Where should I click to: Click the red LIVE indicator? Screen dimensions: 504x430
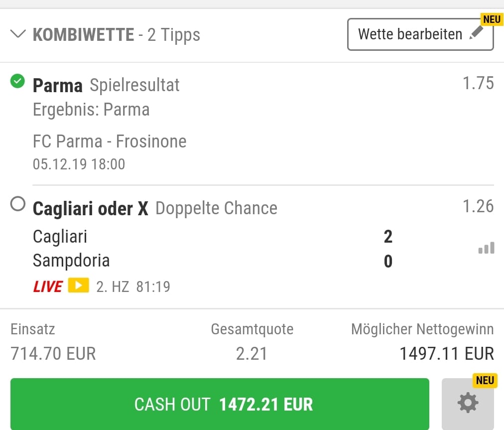click(48, 287)
